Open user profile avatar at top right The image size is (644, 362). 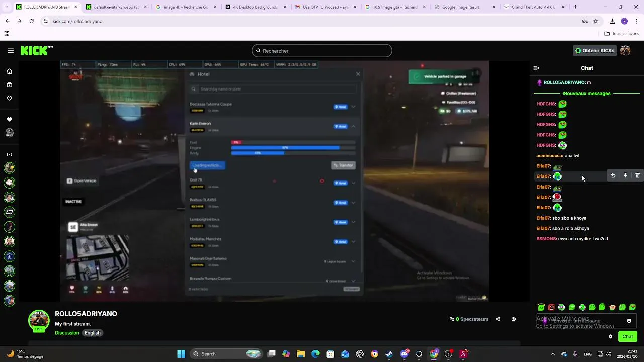coord(625,51)
